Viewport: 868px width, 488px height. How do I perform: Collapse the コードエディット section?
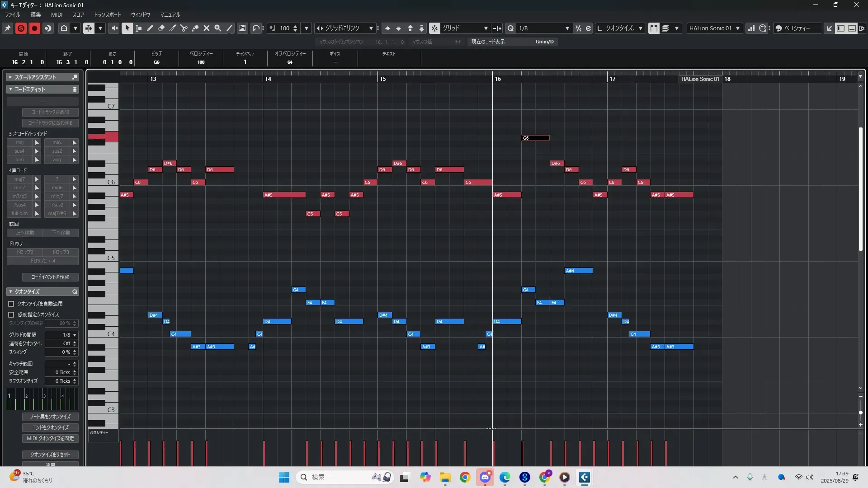coord(10,89)
